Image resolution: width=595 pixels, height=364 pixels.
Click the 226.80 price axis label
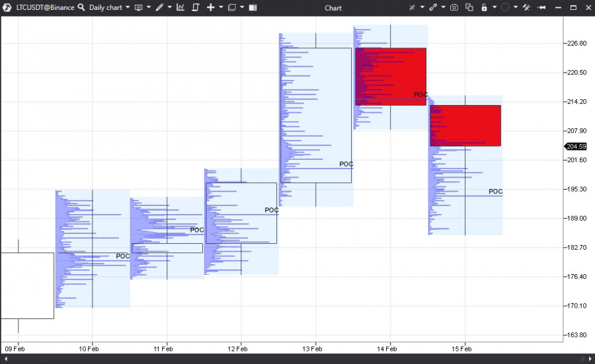coord(576,43)
